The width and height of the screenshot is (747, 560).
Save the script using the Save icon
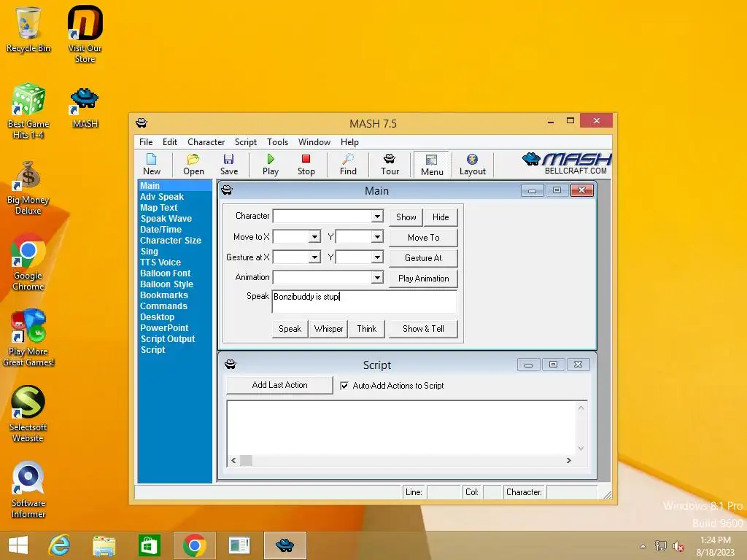point(228,164)
